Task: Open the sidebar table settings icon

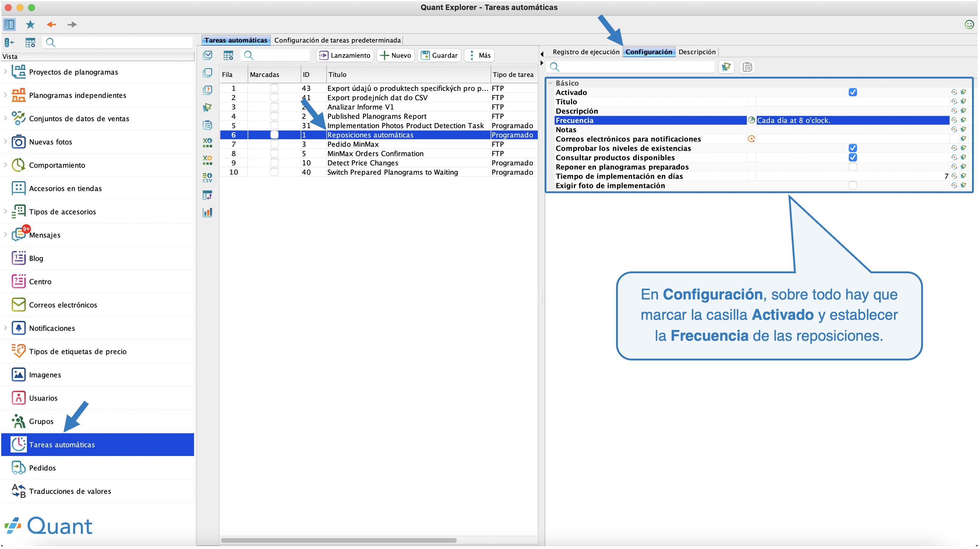Action: [x=30, y=43]
